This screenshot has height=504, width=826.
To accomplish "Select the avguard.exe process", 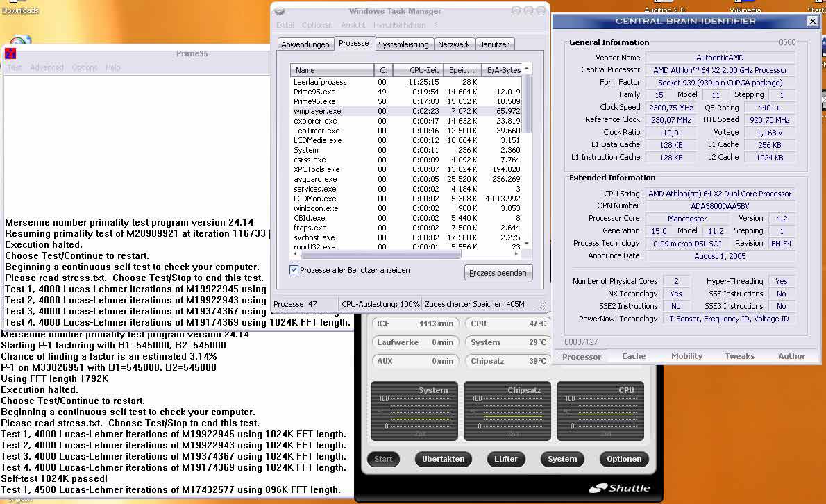I will [406, 179].
